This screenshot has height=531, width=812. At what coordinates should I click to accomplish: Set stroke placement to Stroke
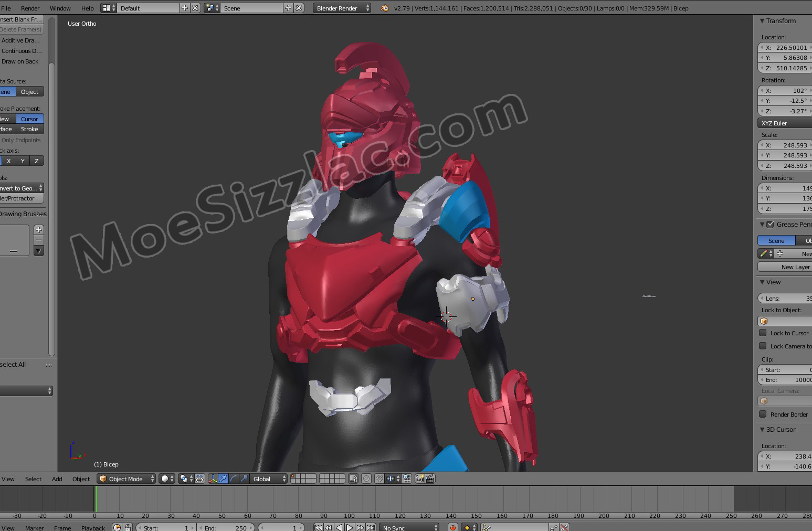(30, 129)
